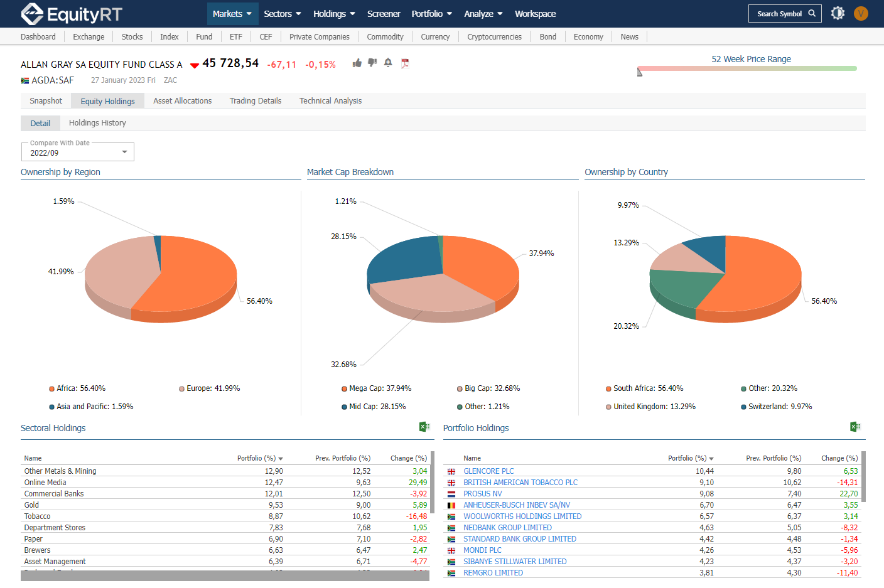Click the Belgium flag beside Anheuser-Busch
Image resolution: width=884 pixels, height=588 pixels.
[451, 505]
